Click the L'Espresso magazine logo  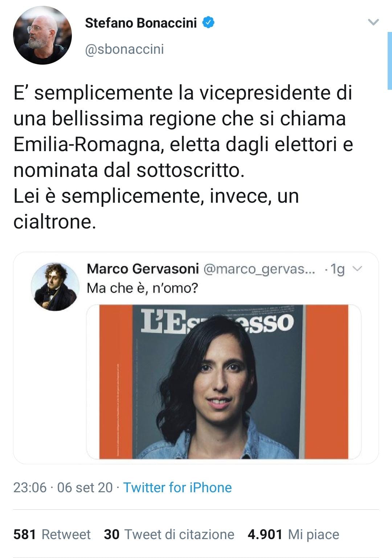pyautogui.click(x=217, y=321)
